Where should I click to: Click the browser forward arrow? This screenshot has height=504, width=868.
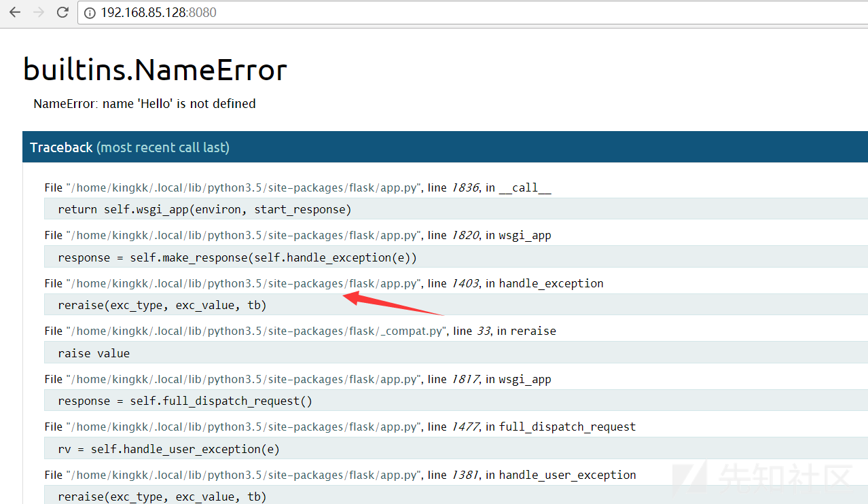tap(39, 12)
